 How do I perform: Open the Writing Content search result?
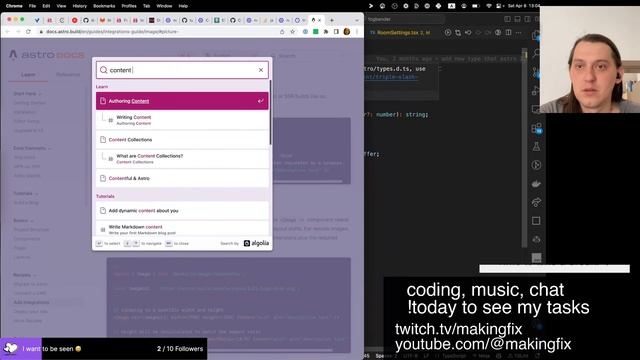182,120
